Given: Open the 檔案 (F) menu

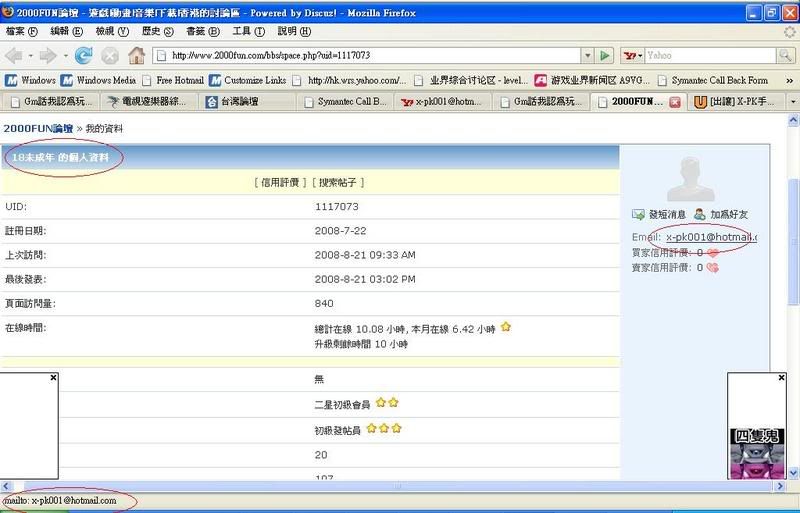Looking at the screenshot, I should [21, 31].
